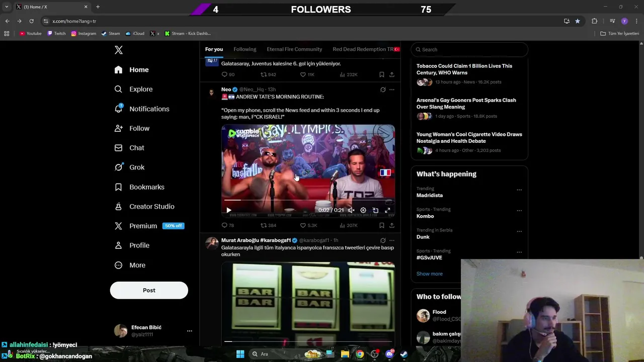Open Grok in the sidebar

coord(130,167)
